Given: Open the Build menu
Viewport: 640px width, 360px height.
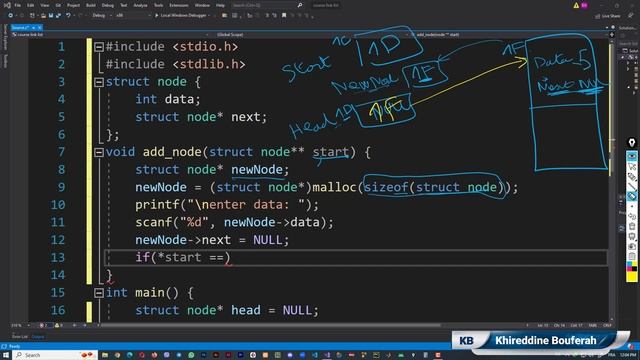Looking at the screenshot, I should [91, 5].
